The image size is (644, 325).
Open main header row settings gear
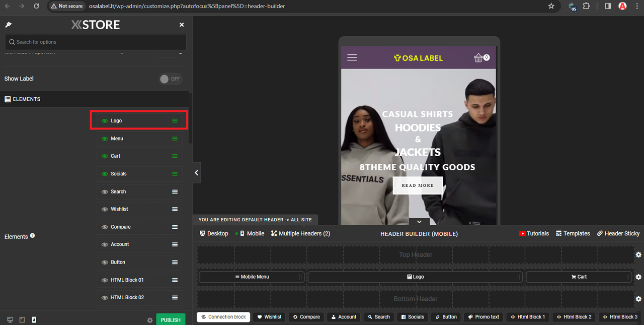(x=638, y=277)
